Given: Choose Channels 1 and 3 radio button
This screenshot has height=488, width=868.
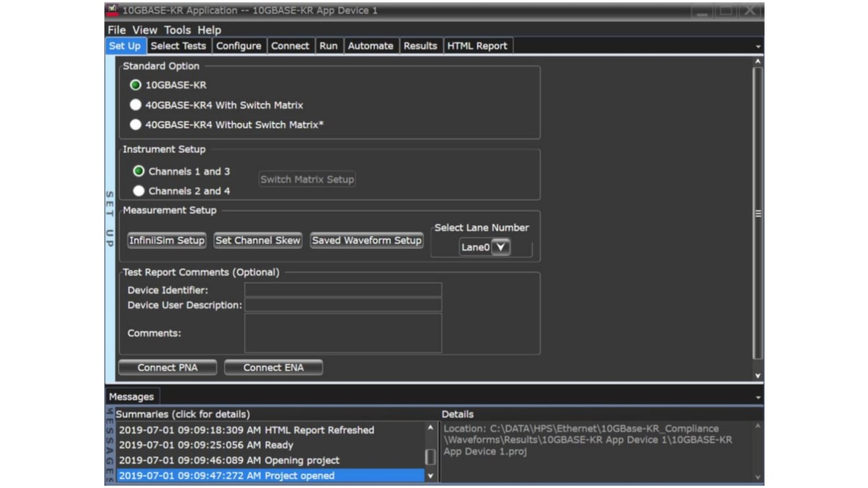Looking at the screenshot, I should point(139,171).
